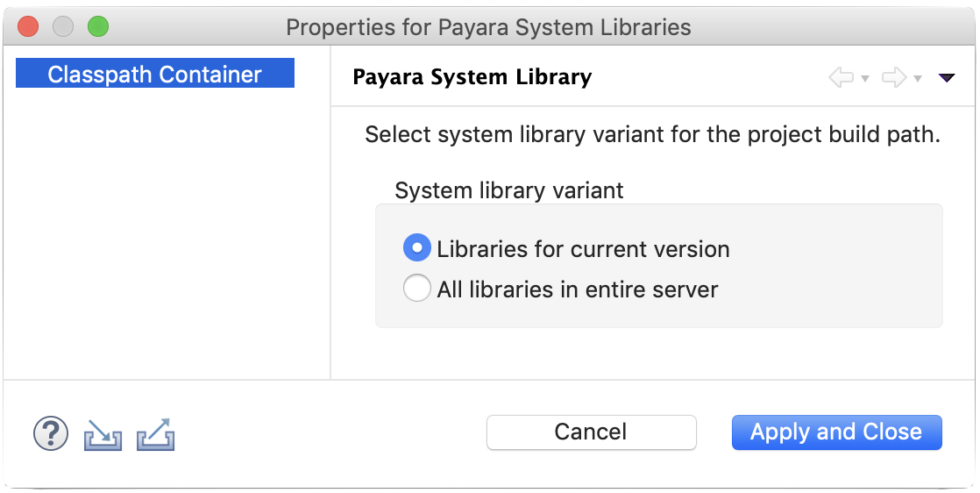Viewport: 980px width, 493px height.
Task: Click the Payara System Library page heading
Action: (472, 77)
